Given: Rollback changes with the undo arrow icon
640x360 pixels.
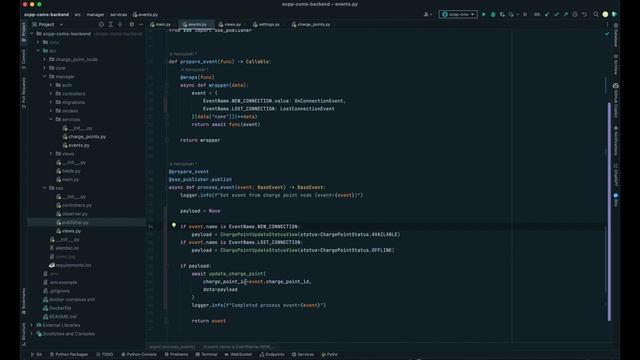Looking at the screenshot, I should (x=584, y=14).
